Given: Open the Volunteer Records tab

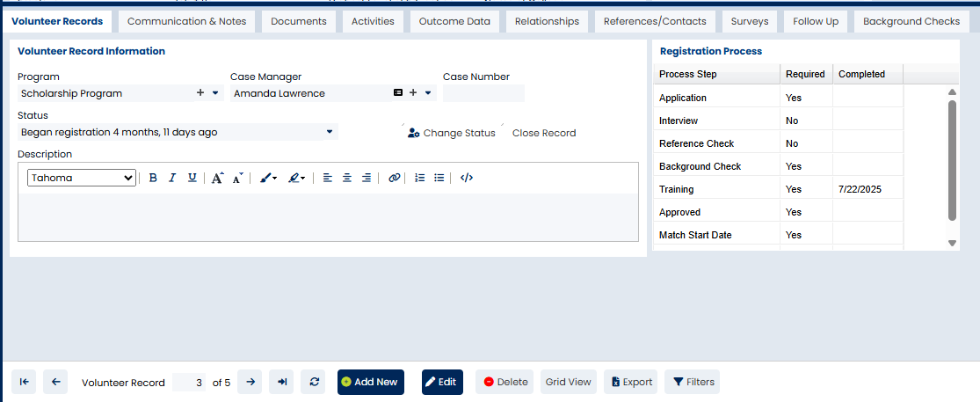Looking at the screenshot, I should pyautogui.click(x=57, y=21).
